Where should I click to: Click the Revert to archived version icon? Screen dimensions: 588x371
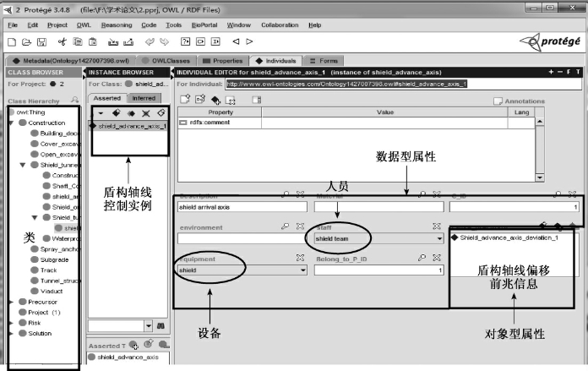point(128,41)
